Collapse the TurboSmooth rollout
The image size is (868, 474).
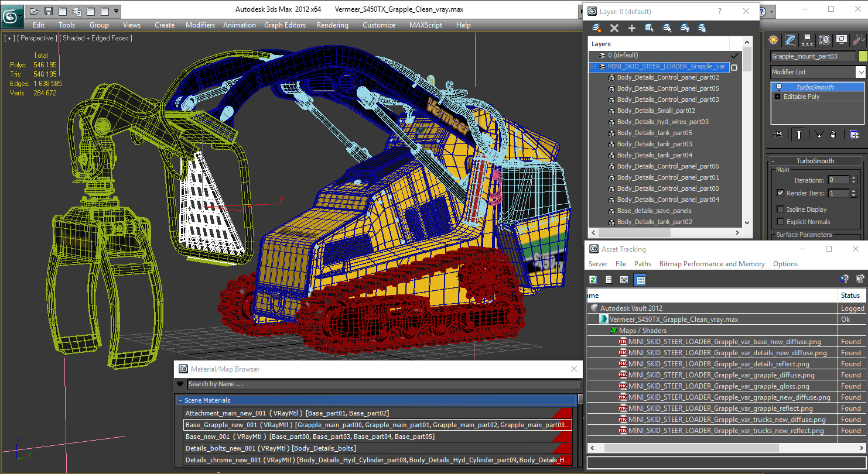click(773, 161)
